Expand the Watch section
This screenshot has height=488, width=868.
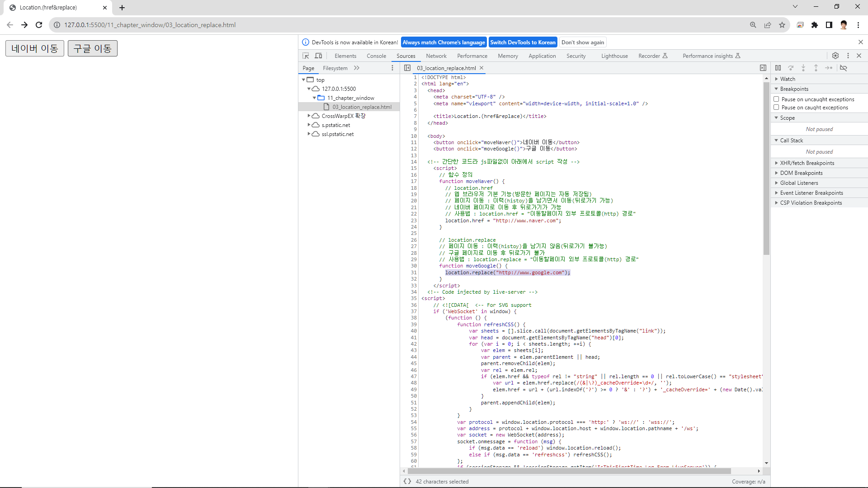click(787, 79)
